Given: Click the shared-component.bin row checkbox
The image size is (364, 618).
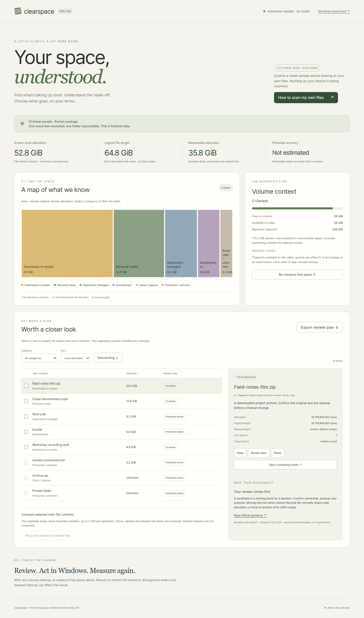Looking at the screenshot, I should 26,462.
